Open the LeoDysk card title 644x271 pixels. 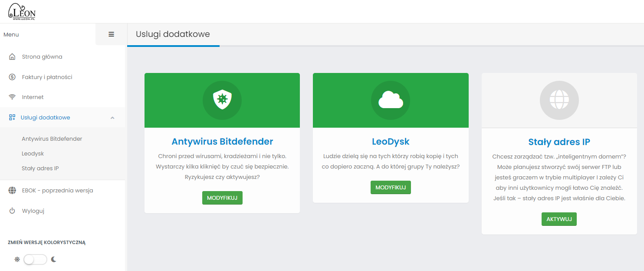391,142
